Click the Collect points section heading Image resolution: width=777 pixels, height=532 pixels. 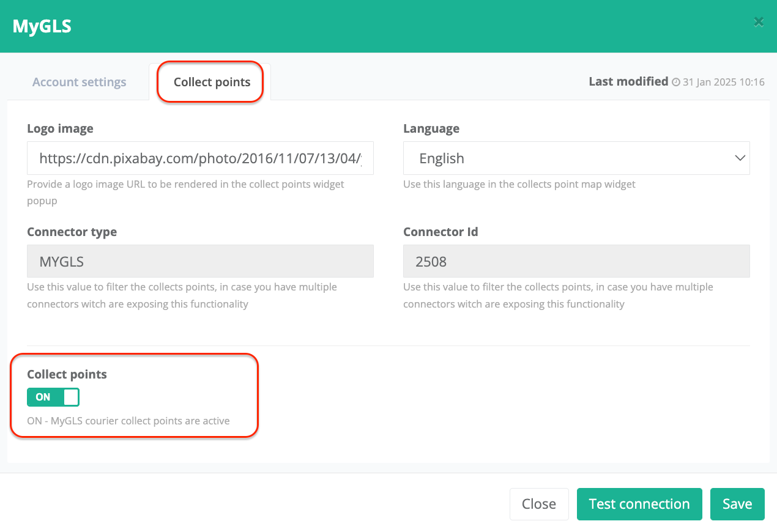[67, 374]
